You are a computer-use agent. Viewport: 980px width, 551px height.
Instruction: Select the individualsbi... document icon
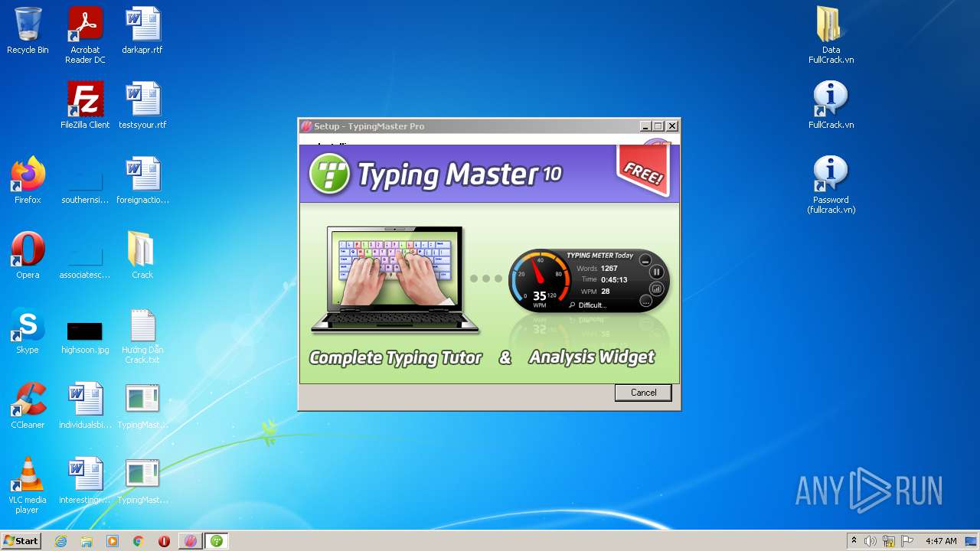[x=85, y=406]
